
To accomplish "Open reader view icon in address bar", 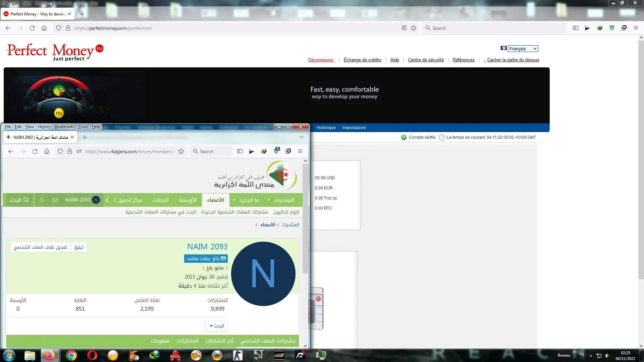I will click(x=404, y=28).
